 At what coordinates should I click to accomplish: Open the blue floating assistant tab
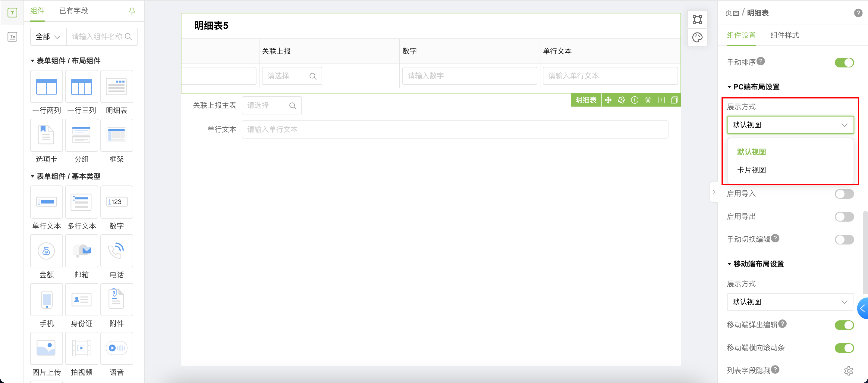[863, 308]
